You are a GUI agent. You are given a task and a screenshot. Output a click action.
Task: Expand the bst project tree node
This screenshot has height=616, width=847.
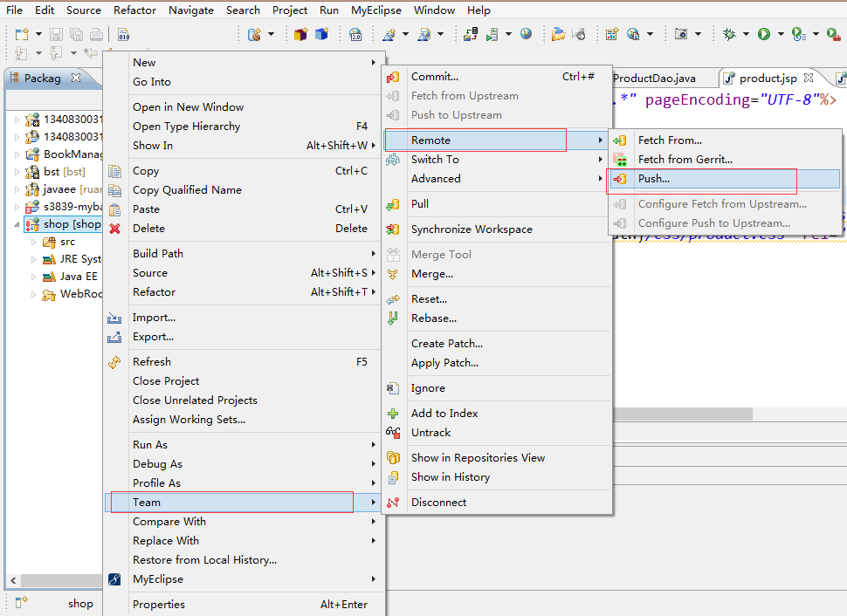click(17, 172)
